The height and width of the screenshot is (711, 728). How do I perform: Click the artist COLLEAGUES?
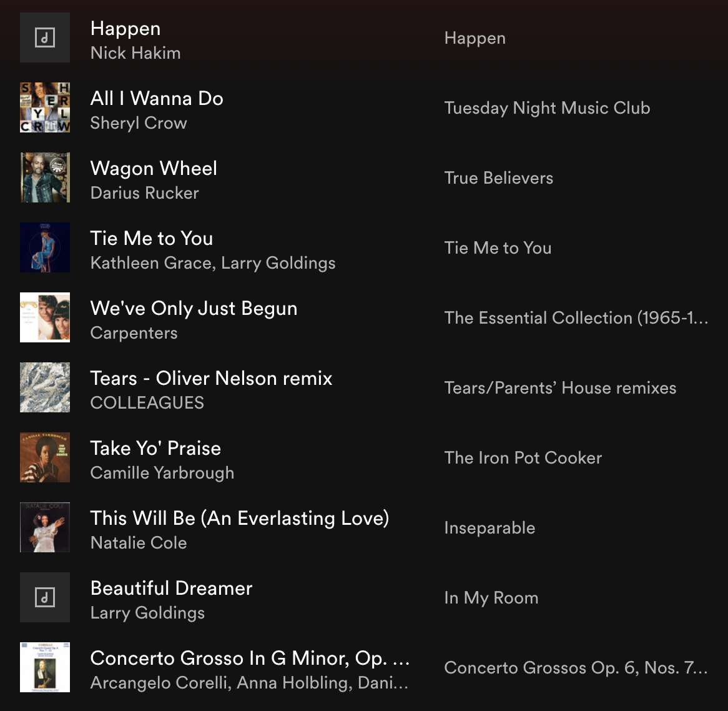click(x=147, y=403)
